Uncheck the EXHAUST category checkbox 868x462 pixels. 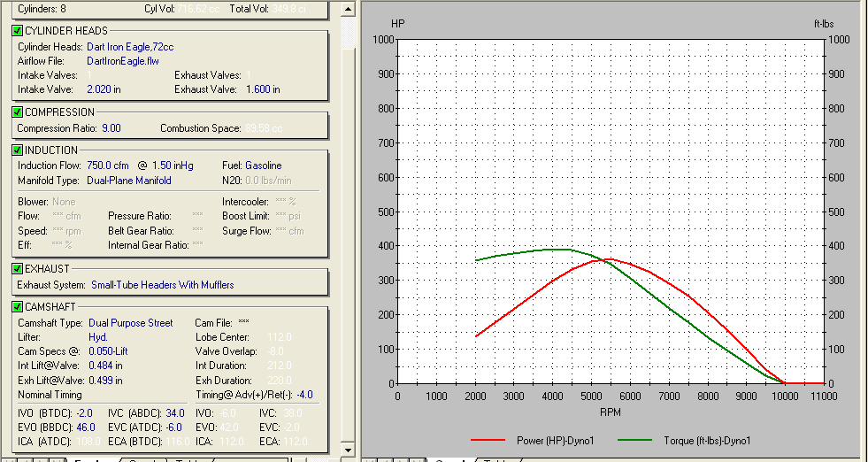18,268
